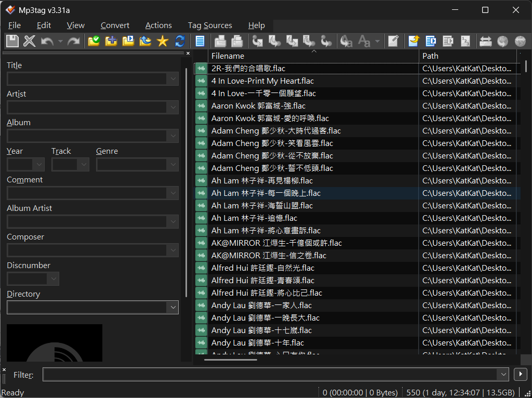Image resolution: width=532 pixels, height=398 pixels.
Task: Click the Change directory folder icon
Action: coord(94,41)
